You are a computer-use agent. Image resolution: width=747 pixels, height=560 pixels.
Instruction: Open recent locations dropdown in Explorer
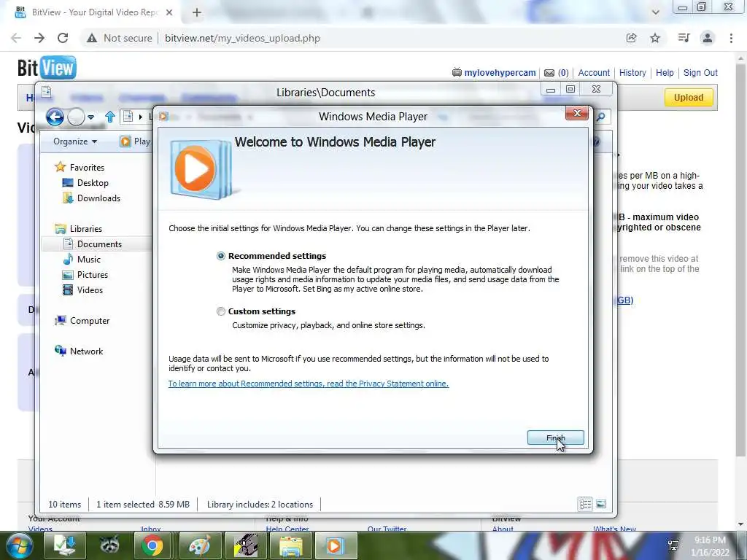point(91,117)
